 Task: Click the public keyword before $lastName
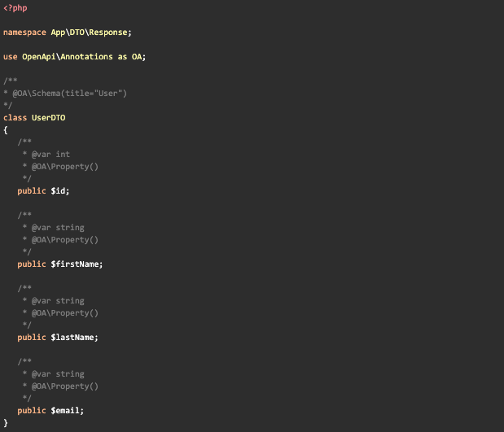point(32,337)
